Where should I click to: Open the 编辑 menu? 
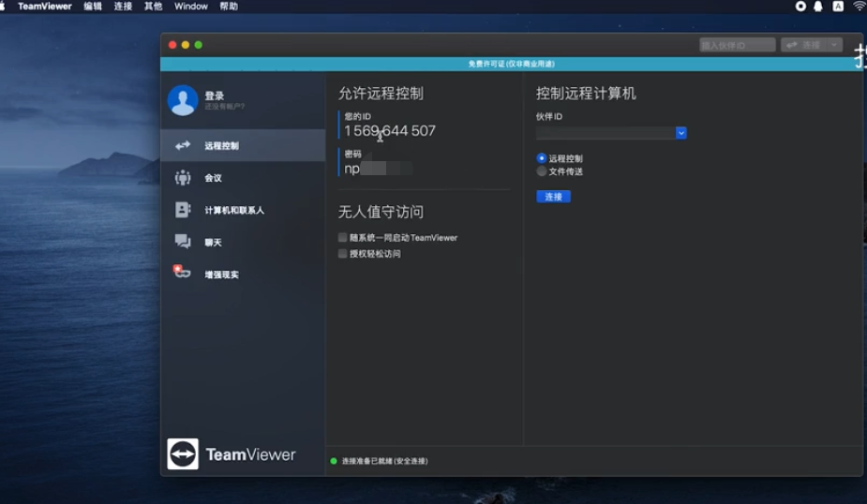click(93, 6)
